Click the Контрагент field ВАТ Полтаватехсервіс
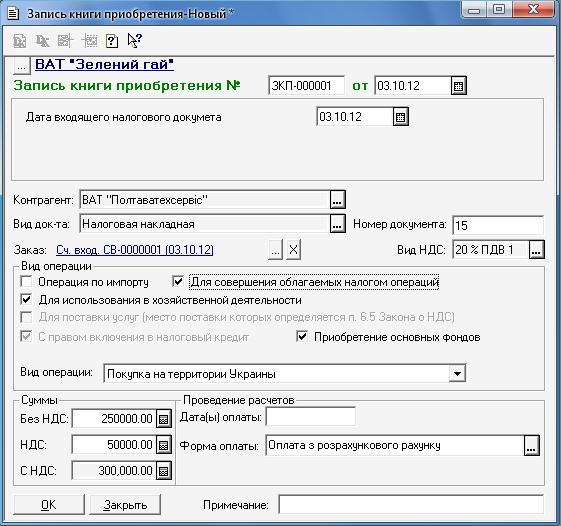The width and height of the screenshot is (561, 526). pos(205,200)
